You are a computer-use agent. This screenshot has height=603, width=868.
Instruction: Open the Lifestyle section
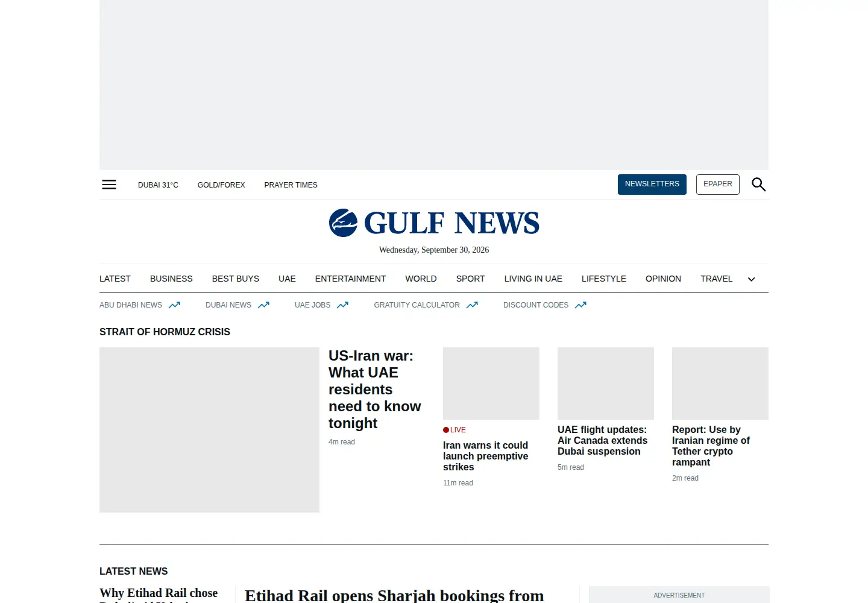[604, 279]
